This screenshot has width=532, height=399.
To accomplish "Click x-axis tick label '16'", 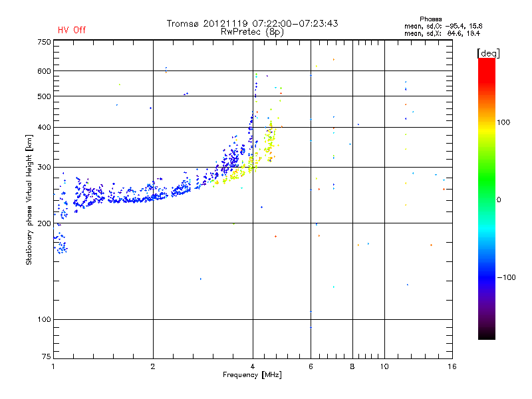I will (x=452, y=366).
